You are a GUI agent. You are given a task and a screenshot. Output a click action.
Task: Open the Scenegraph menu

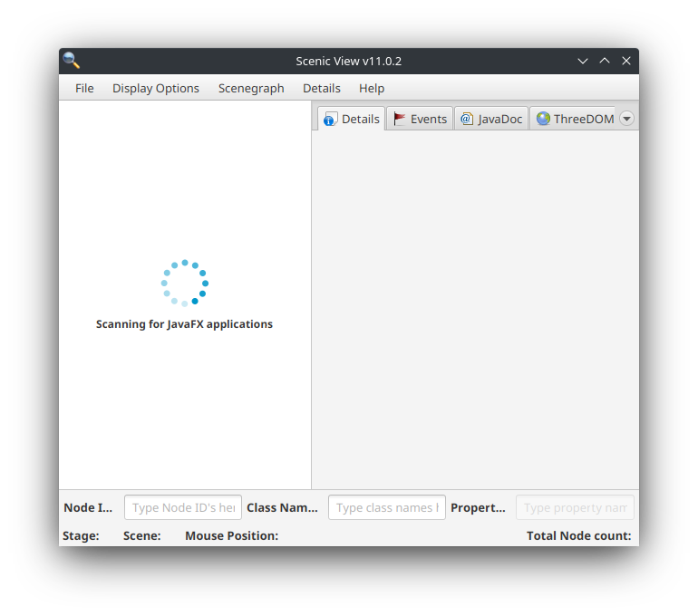[x=251, y=88]
